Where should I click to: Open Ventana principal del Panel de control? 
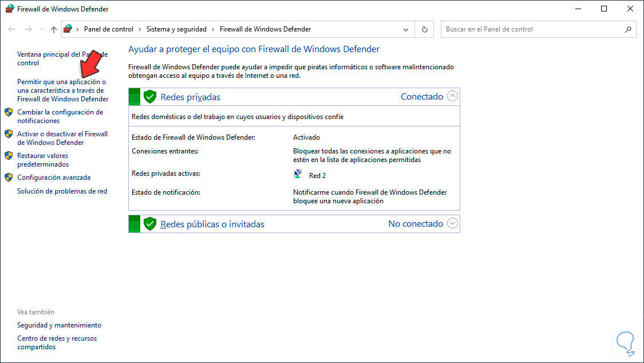pos(62,58)
